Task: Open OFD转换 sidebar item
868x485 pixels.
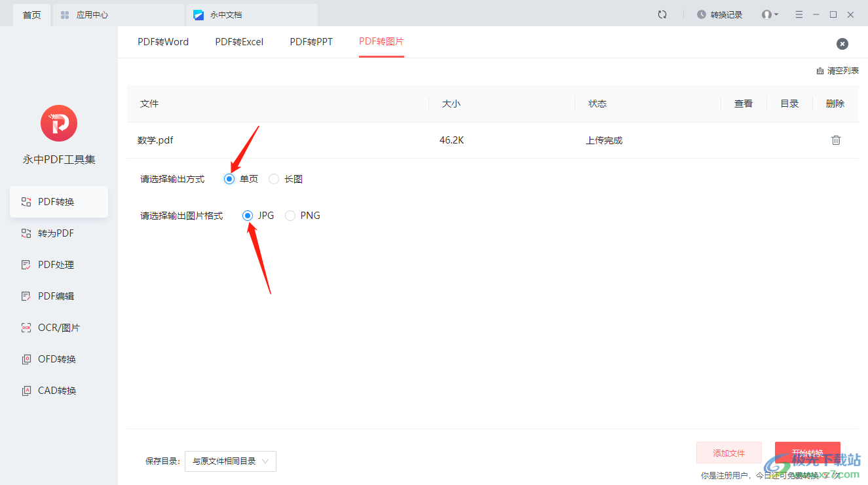Action: coord(59,359)
